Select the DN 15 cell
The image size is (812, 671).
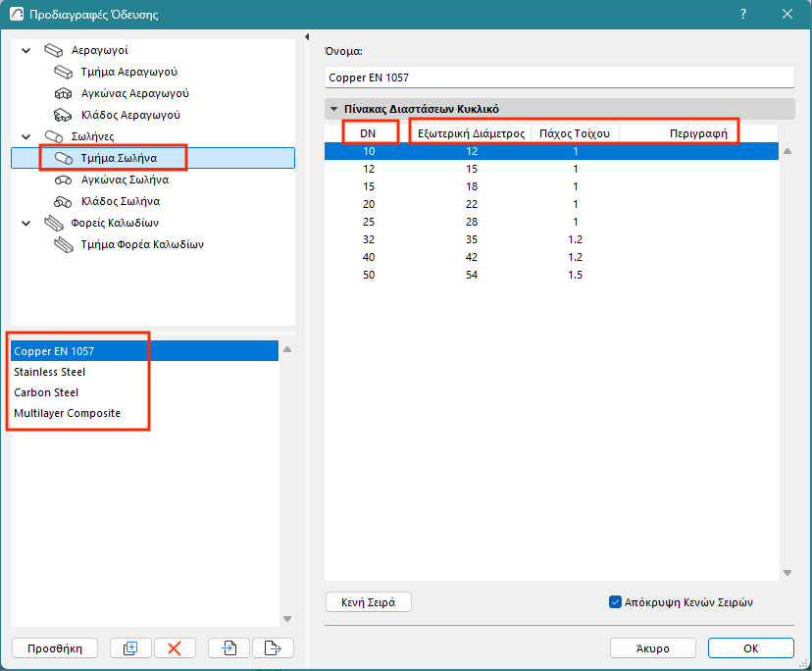368,186
